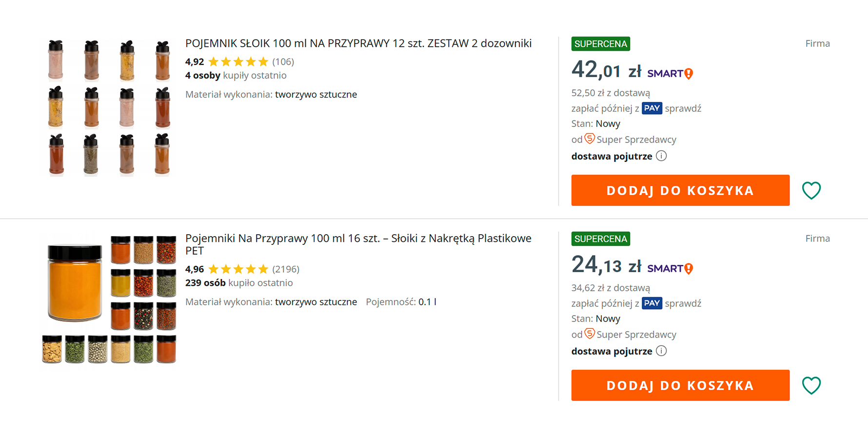868x439 pixels.
Task: Add 16-piece PET jars to favorites (heart)
Action: point(811,385)
